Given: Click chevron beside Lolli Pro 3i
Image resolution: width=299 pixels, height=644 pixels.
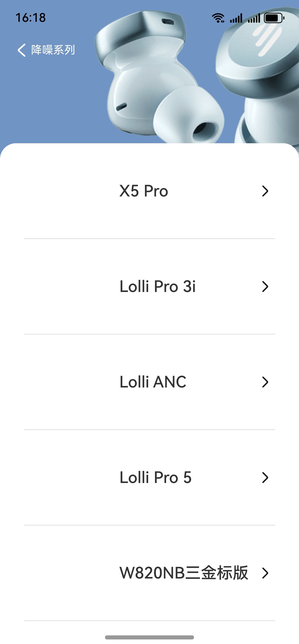Looking at the screenshot, I should (x=265, y=287).
